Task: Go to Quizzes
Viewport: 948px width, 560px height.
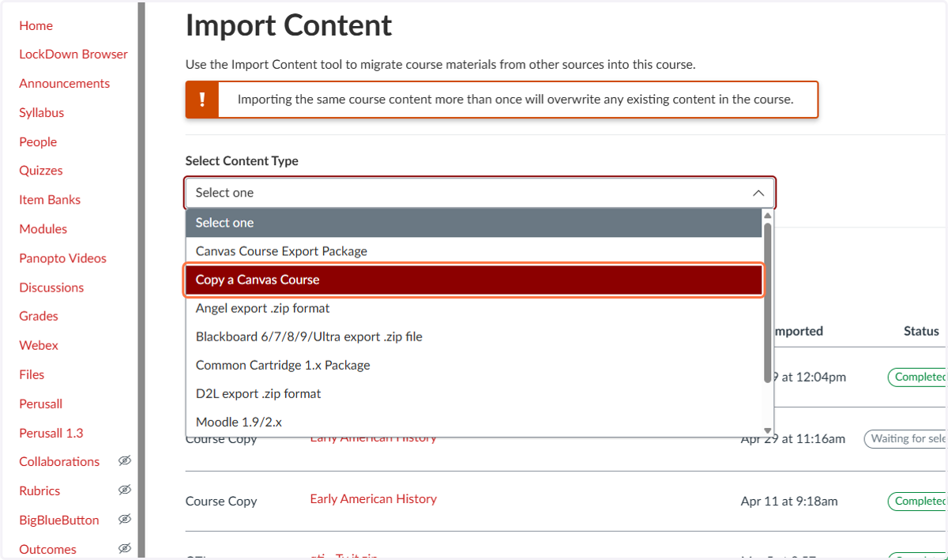Action: [40, 171]
